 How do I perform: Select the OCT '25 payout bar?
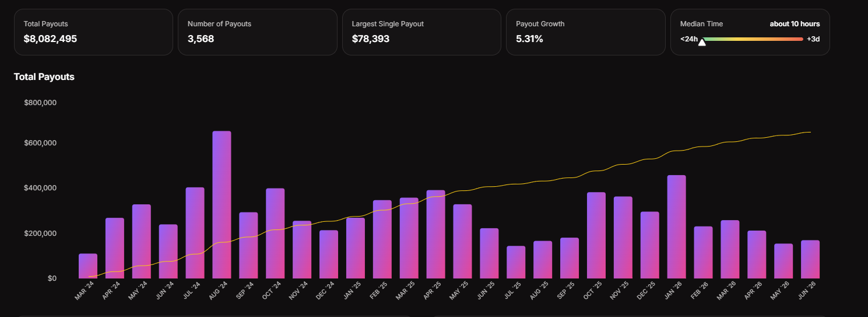596,235
